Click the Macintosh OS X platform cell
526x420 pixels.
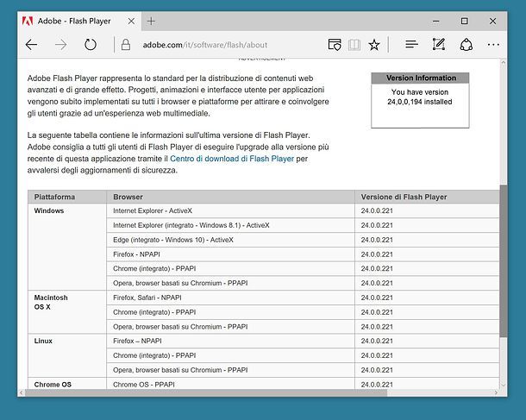(67, 312)
